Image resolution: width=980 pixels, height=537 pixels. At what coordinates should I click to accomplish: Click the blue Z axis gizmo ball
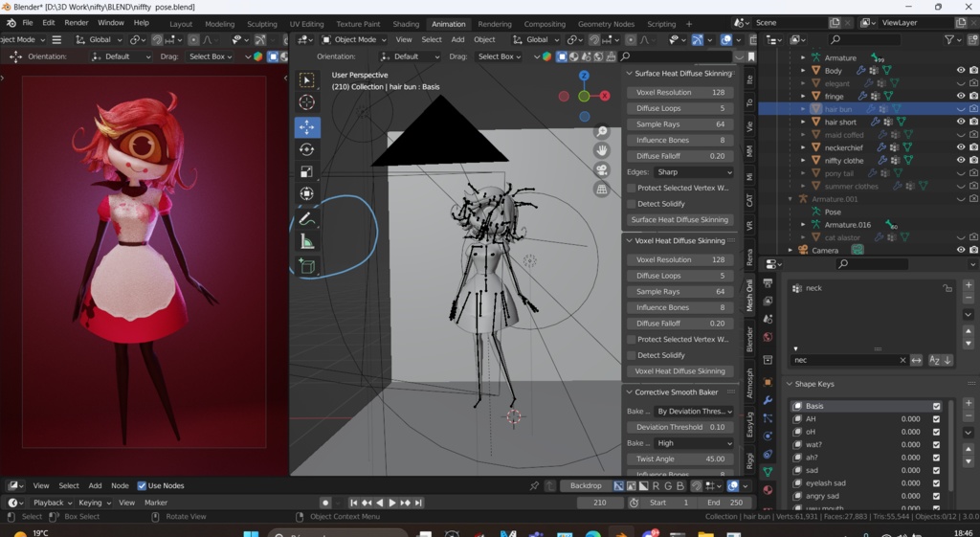coord(584,76)
